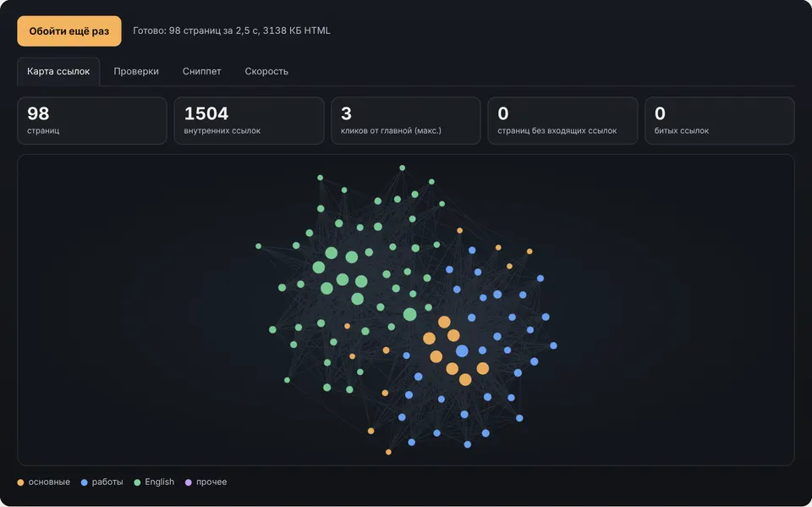
Task: Select the "страниц без входящих ссылок" stat
Action: point(563,121)
